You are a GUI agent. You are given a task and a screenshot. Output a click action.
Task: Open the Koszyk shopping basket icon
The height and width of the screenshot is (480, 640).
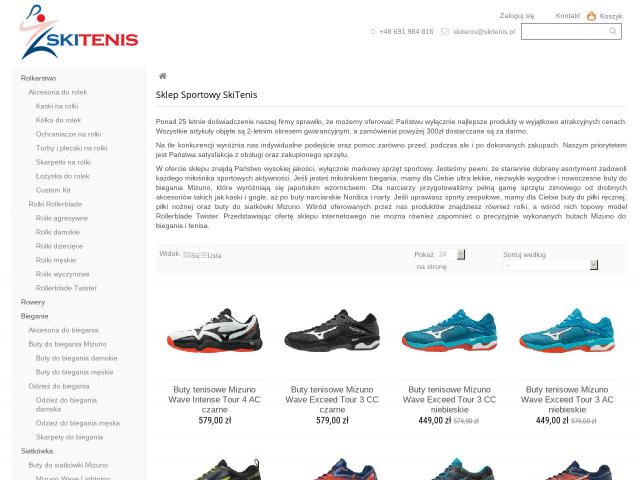tap(591, 16)
